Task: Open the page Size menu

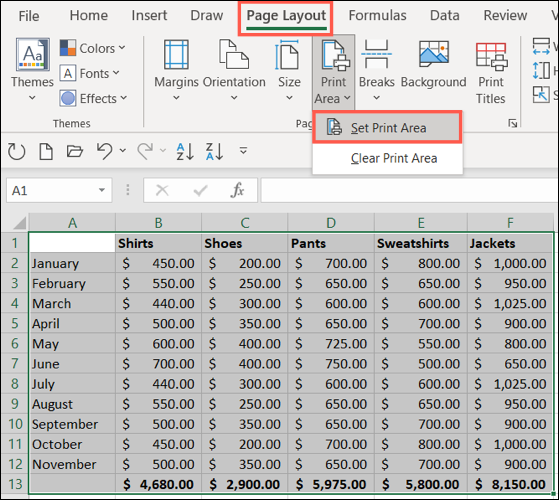Action: click(x=289, y=69)
